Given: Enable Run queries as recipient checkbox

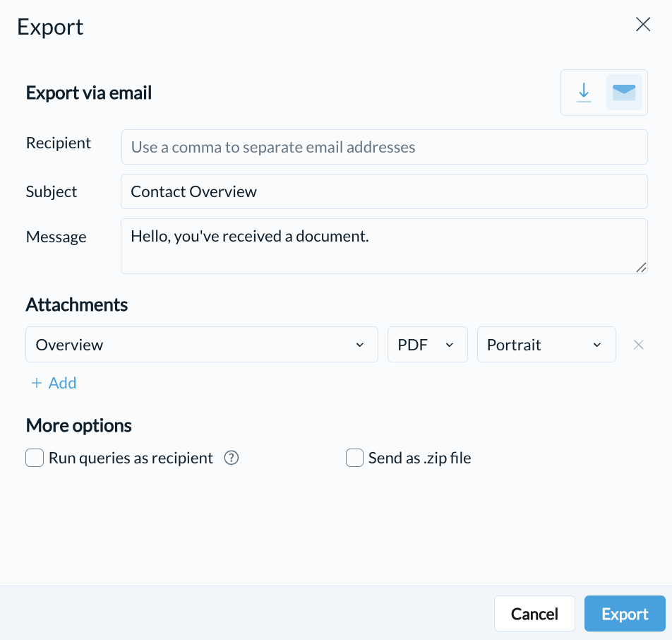Looking at the screenshot, I should click(x=35, y=458).
